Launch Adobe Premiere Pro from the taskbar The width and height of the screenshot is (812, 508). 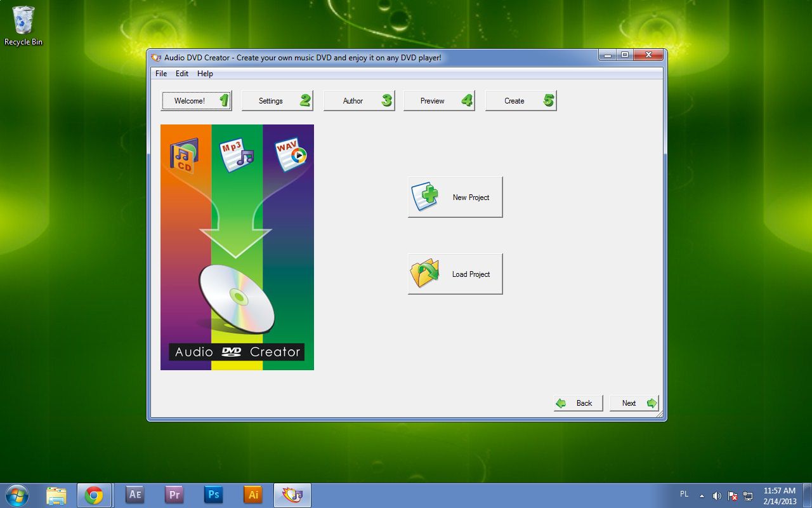(x=174, y=495)
